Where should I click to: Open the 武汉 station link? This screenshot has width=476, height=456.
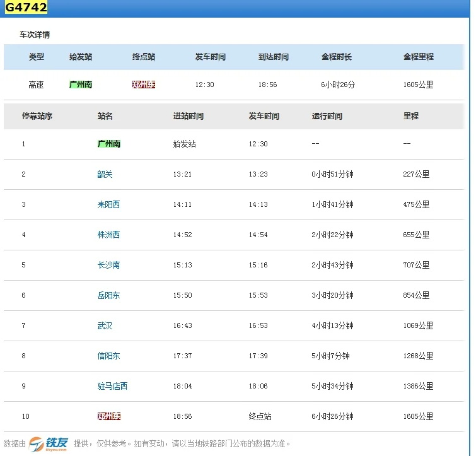coord(105,325)
